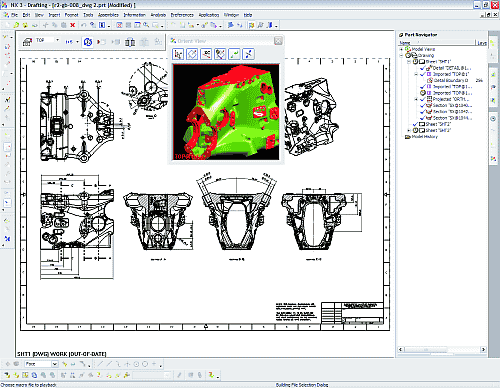Screen dimensions: 500x388
Task: Toggle checkmark for third Section view row
Action: [423, 118]
